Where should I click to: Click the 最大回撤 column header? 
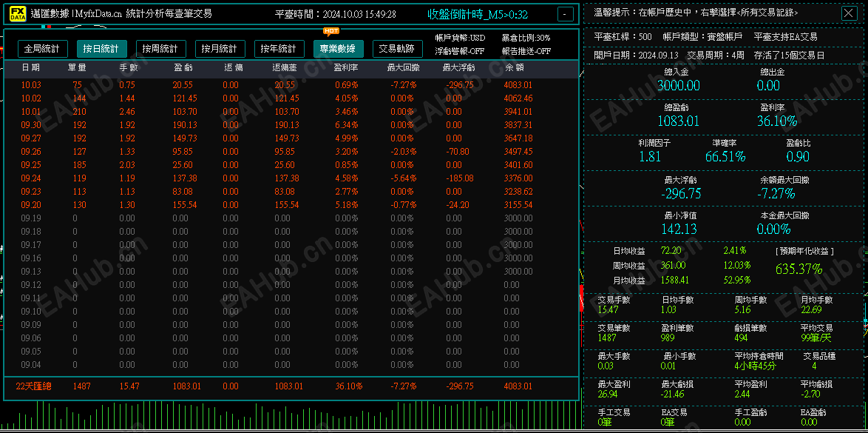[403, 67]
